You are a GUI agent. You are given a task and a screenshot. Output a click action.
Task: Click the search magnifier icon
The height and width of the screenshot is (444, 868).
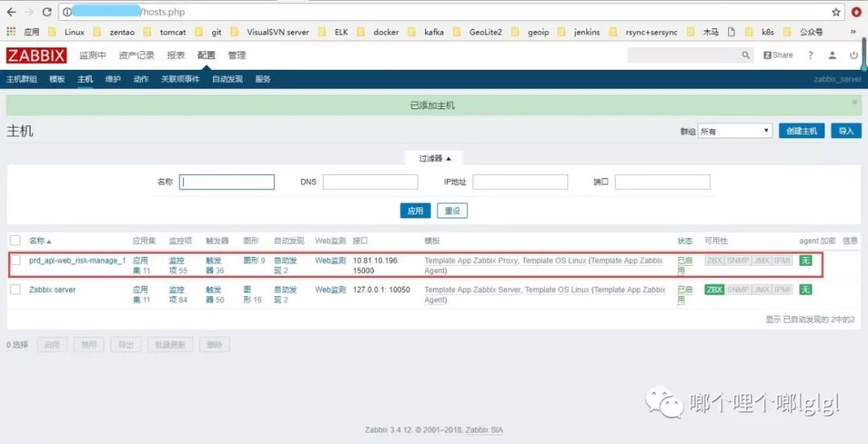pos(746,55)
